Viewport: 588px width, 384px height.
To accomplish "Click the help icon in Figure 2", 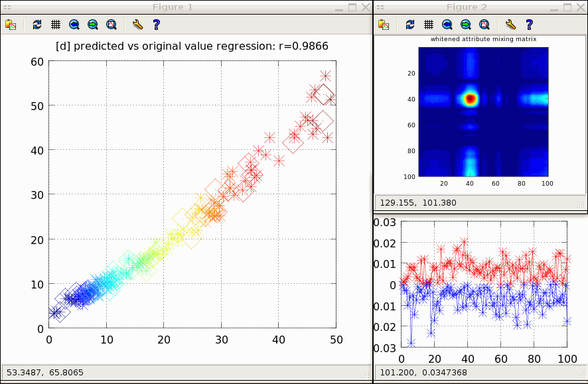I will pos(529,25).
